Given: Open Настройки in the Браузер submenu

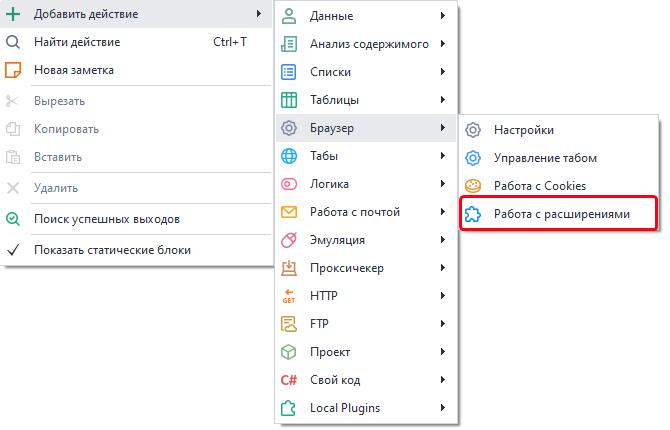Looking at the screenshot, I should pyautogui.click(x=524, y=130).
